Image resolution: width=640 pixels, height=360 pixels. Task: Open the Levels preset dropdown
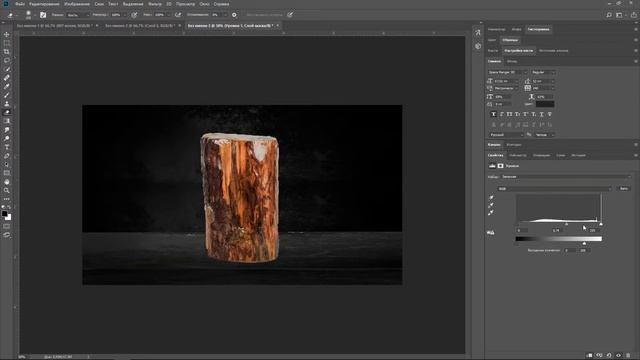566,177
